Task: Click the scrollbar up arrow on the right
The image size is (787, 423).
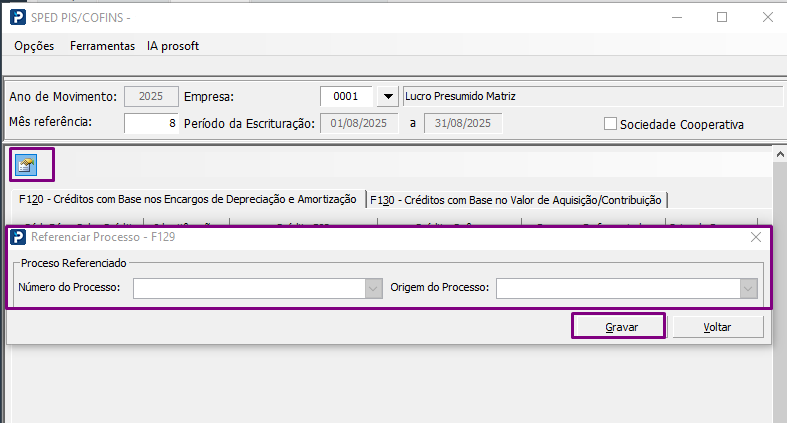Action: click(780, 155)
